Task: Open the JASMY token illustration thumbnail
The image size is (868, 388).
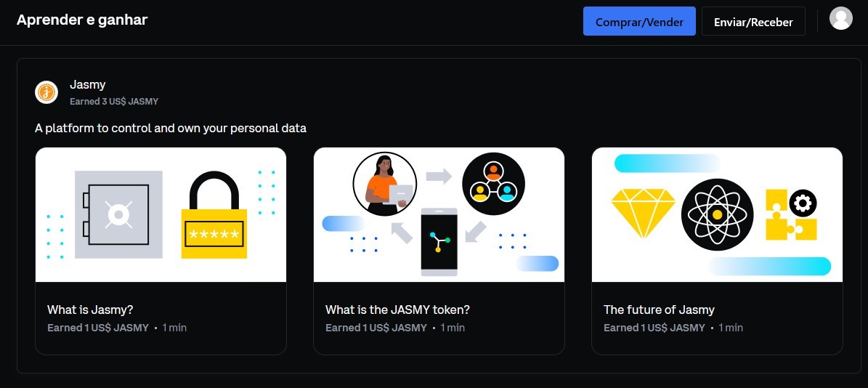Action: point(439,215)
